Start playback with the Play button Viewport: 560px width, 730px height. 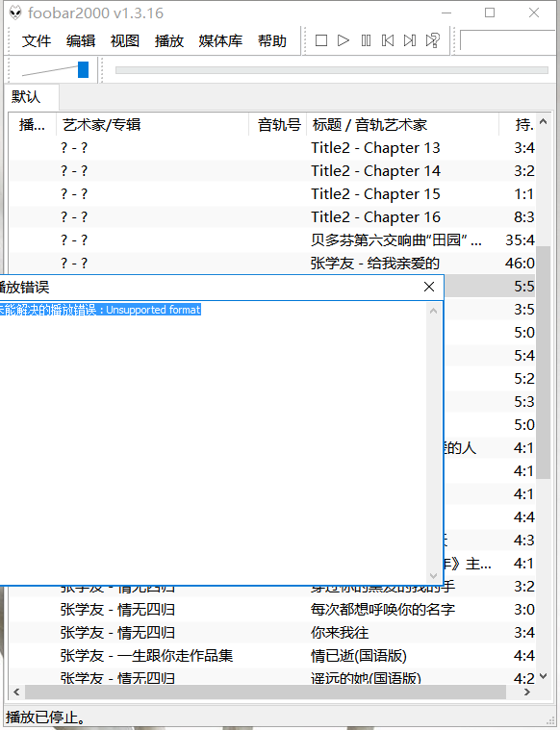(x=344, y=40)
